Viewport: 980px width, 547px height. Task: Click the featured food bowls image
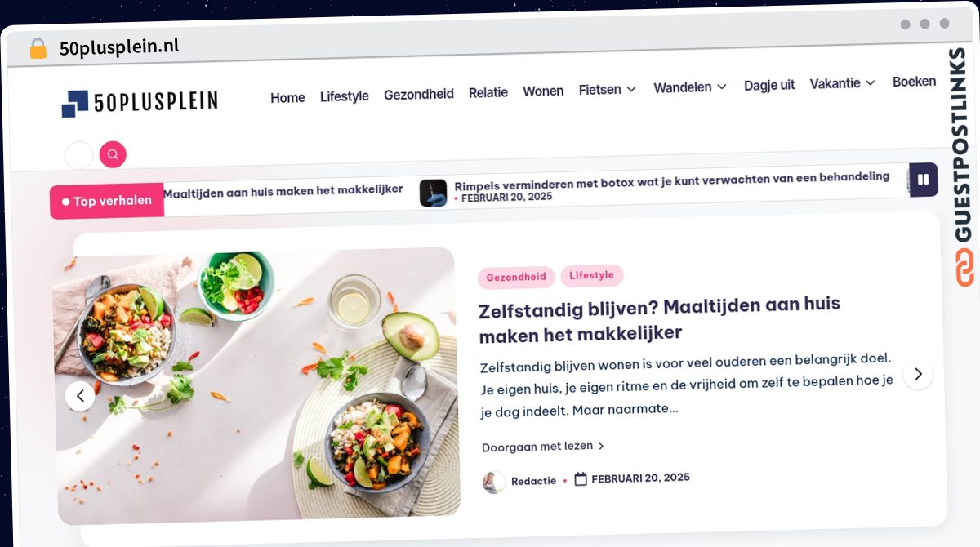(x=256, y=385)
